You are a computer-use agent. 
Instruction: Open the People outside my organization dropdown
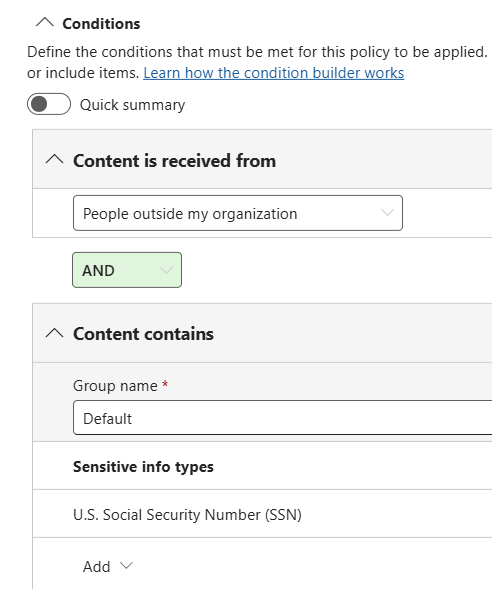pos(238,213)
